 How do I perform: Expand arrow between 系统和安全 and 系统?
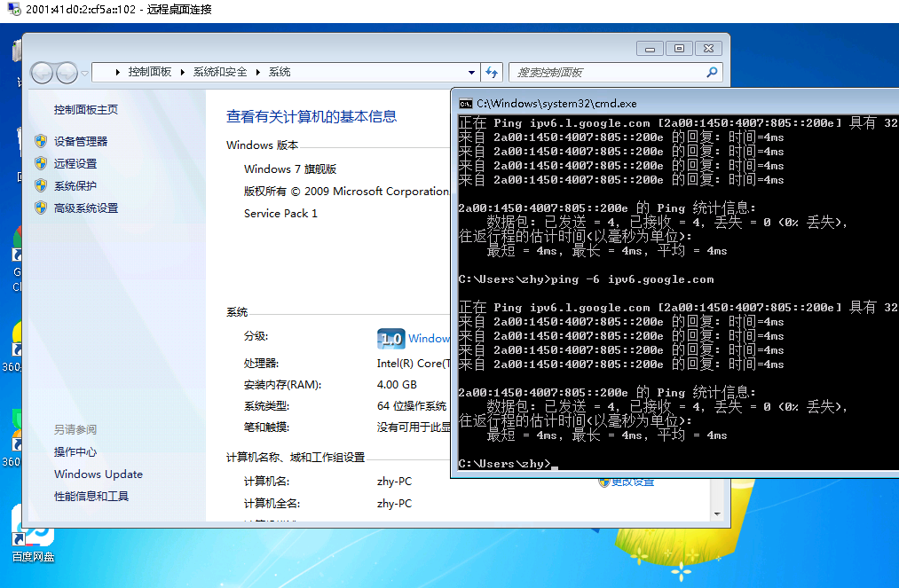pos(258,72)
